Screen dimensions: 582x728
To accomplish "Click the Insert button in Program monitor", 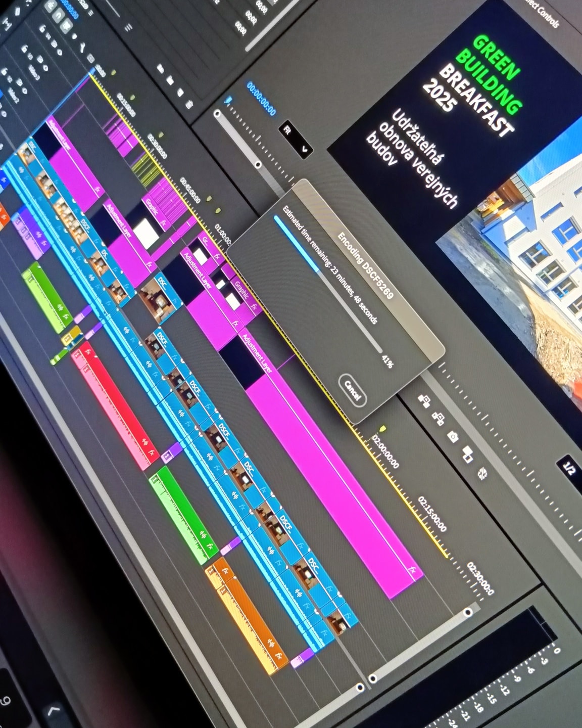I will click(x=425, y=401).
